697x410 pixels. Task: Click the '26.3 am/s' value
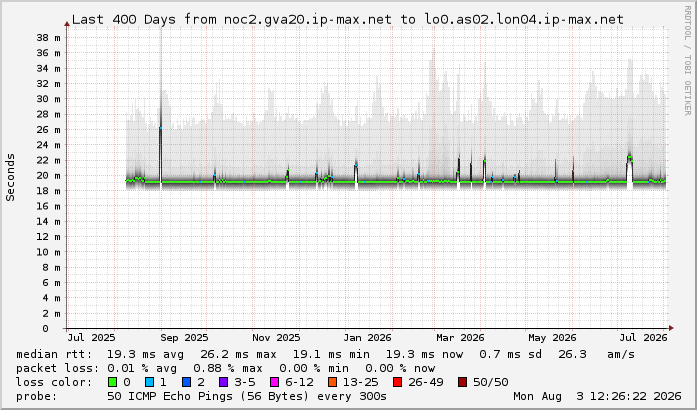coord(596,354)
